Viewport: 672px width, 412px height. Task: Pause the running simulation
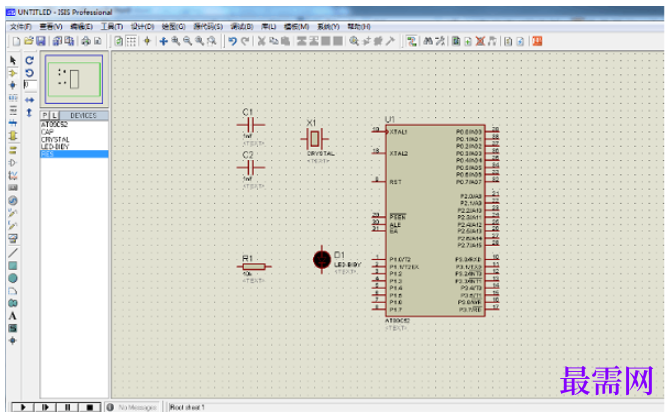[68, 407]
